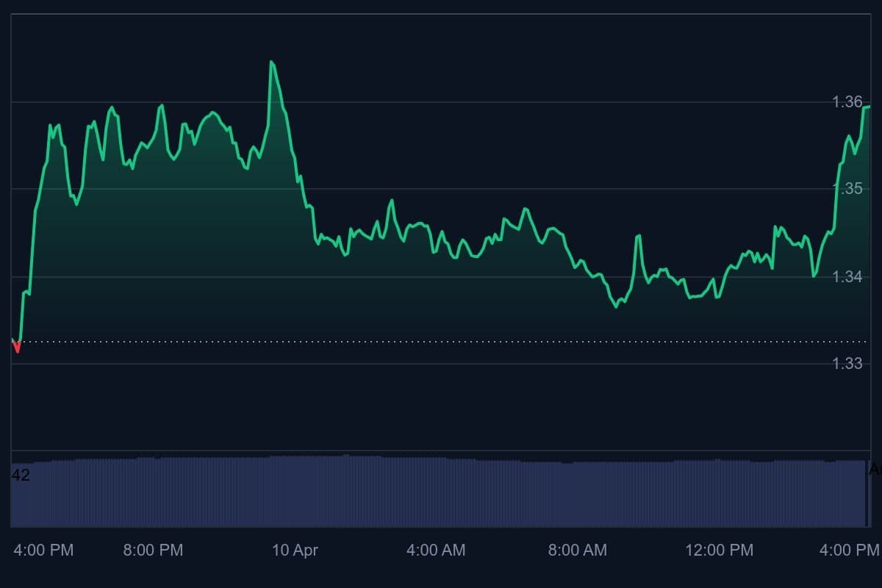Click the 1.36 price axis label
Viewport: 882px width, 588px height.
point(847,102)
